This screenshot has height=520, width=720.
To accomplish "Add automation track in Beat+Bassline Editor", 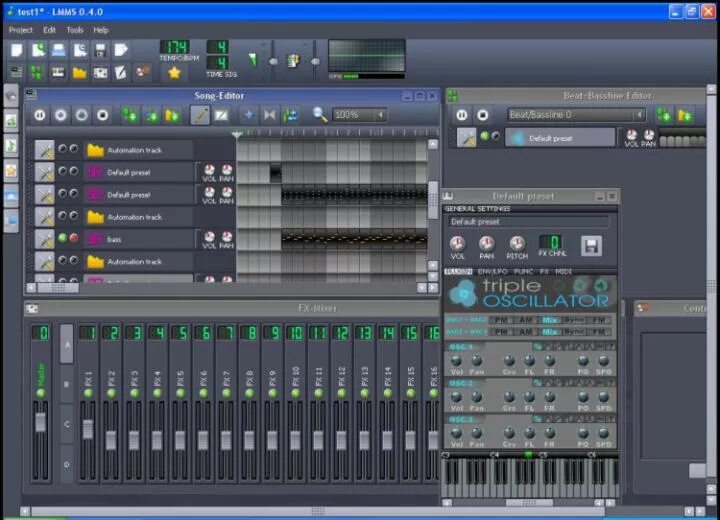I will point(685,115).
